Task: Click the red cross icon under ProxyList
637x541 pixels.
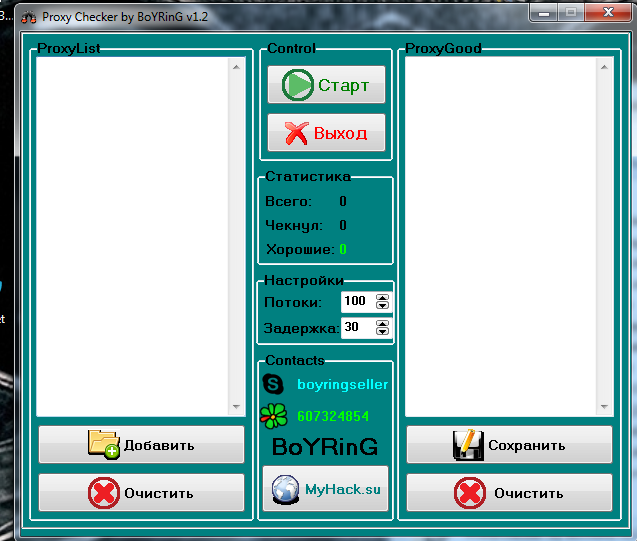Action: 104,493
